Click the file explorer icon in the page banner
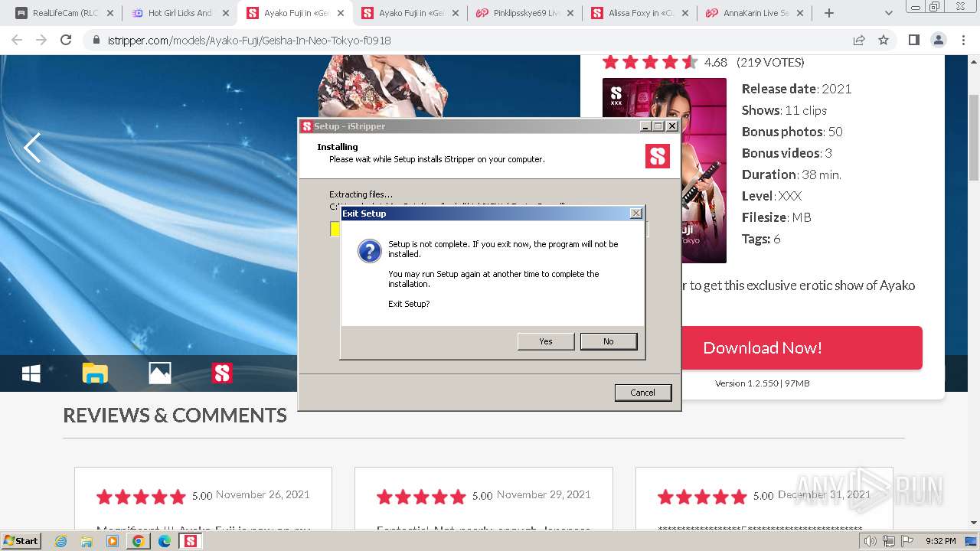The width and height of the screenshot is (980, 551). pyautogui.click(x=95, y=373)
